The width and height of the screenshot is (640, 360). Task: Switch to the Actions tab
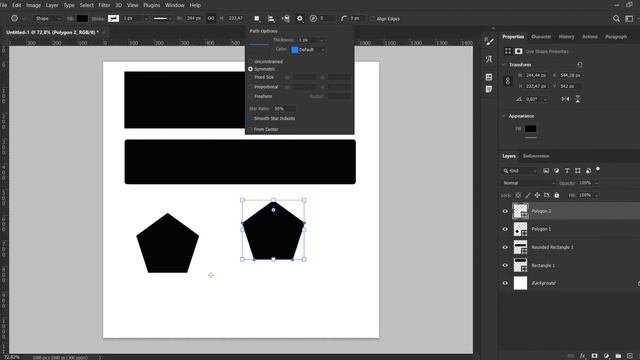(x=590, y=37)
